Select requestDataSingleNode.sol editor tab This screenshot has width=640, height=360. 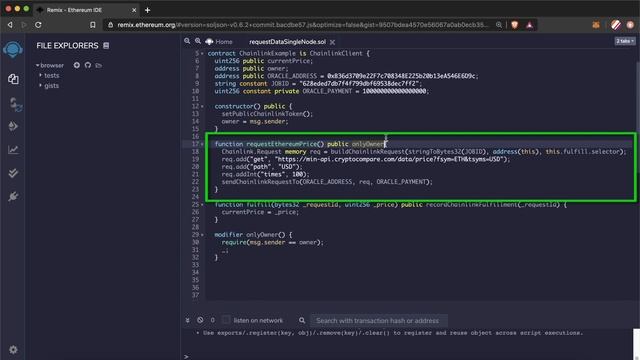point(287,42)
